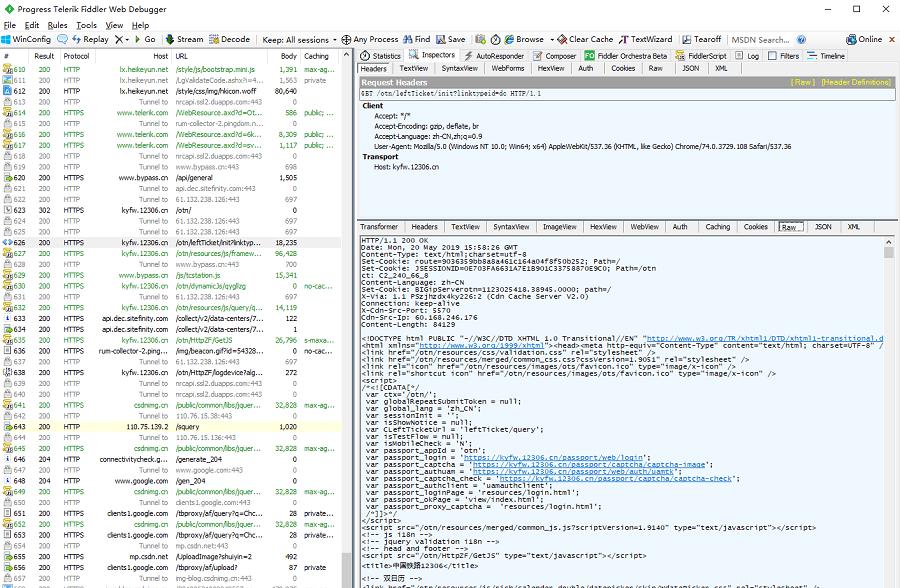
Task: Click the Find sessions binoculars
Action: 417,40
